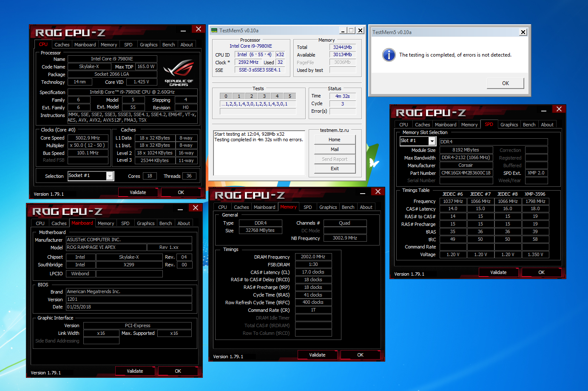This screenshot has height=391, width=588.
Task: Click the Intel Core i9 7980XE name field
Action: point(112,59)
